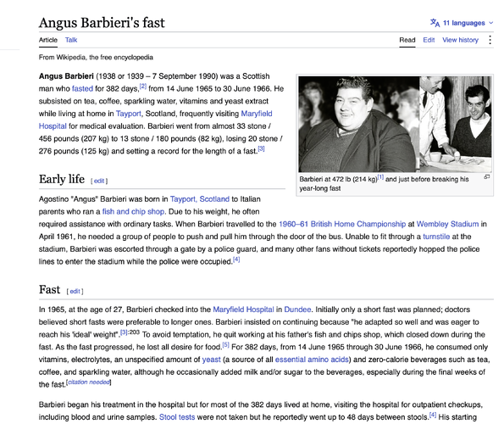
Task: Open the View history tab
Action: [460, 40]
